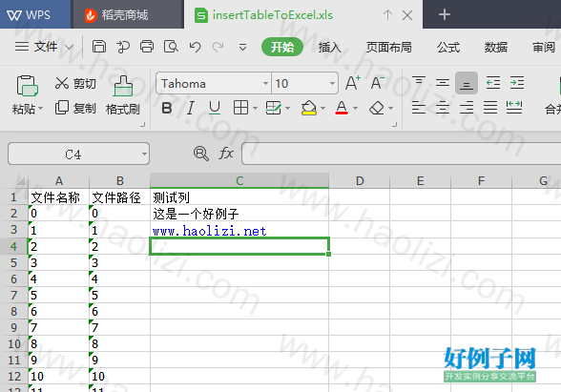Select row 7 header

pyautogui.click(x=13, y=295)
